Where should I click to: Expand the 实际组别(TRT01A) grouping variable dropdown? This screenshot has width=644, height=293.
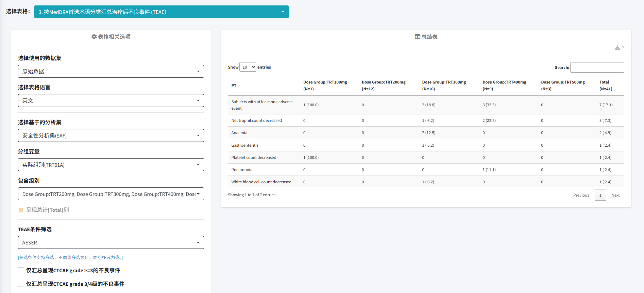tap(111, 165)
